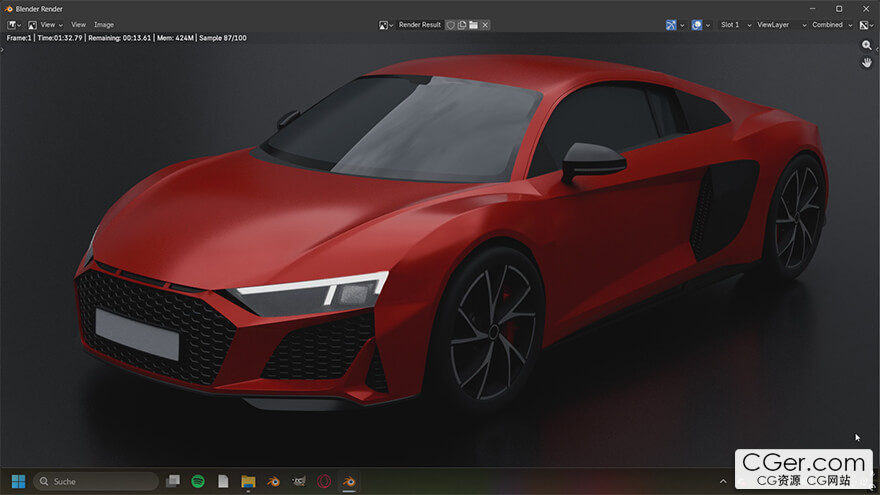Toggle the show overlays button
Viewport: 880px width, 495px height.
pos(696,25)
